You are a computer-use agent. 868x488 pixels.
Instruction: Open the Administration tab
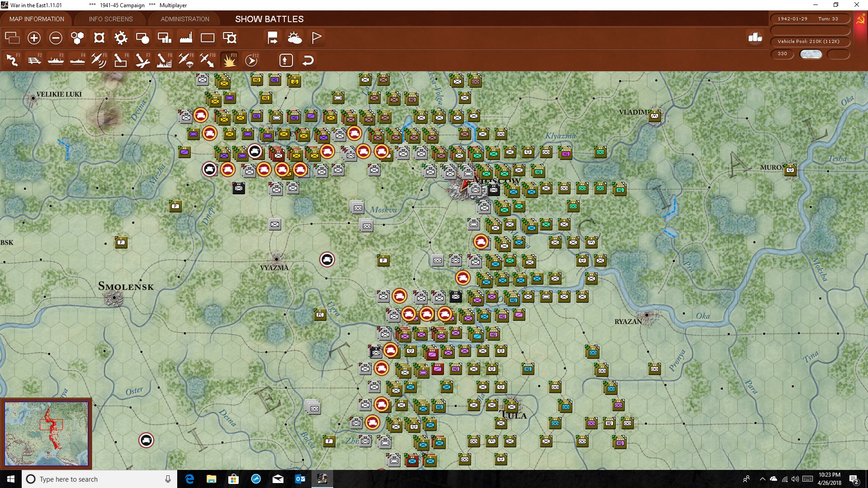pyautogui.click(x=185, y=19)
